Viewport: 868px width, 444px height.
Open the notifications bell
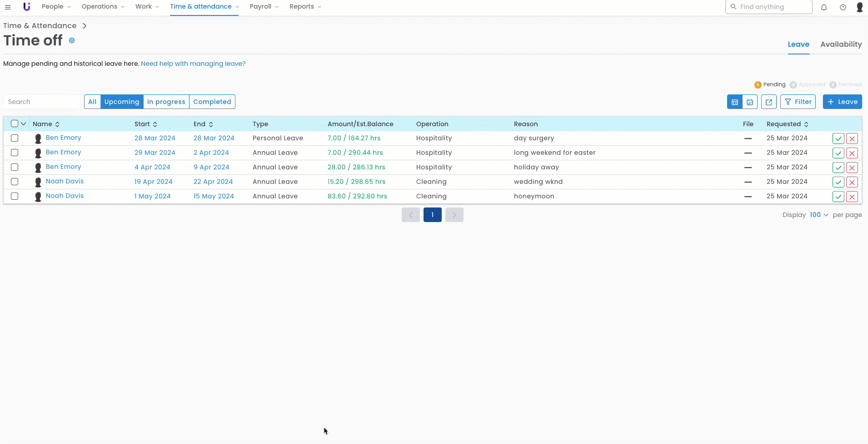pyautogui.click(x=824, y=7)
